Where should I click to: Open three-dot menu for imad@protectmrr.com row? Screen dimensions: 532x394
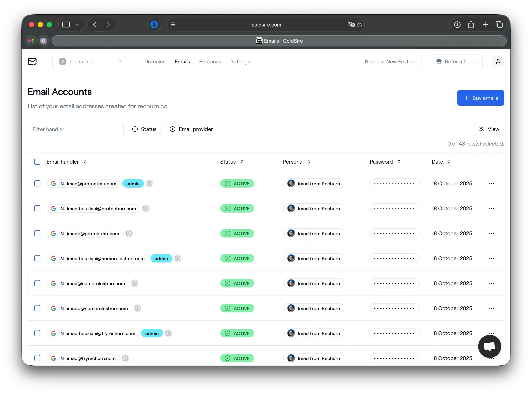coord(491,184)
